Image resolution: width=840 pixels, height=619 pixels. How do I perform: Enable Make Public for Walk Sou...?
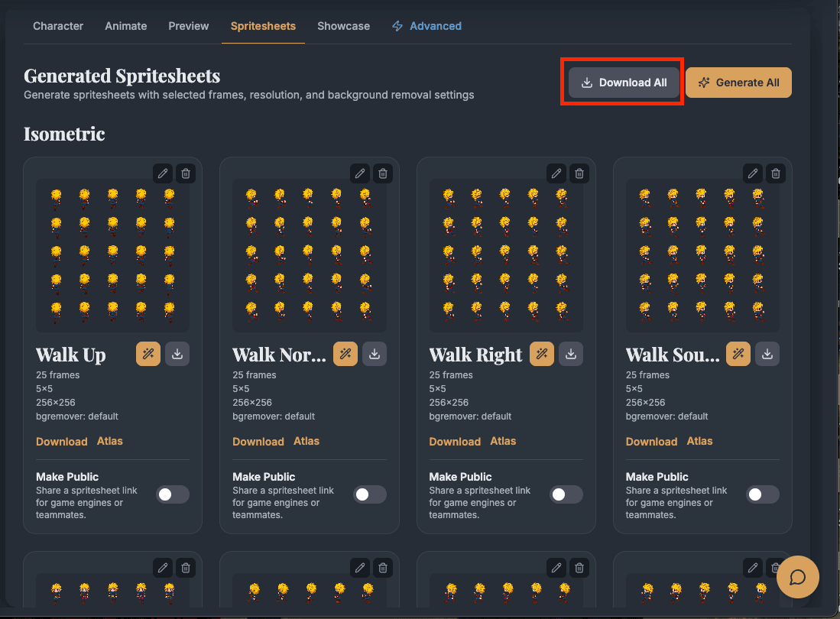click(x=763, y=494)
